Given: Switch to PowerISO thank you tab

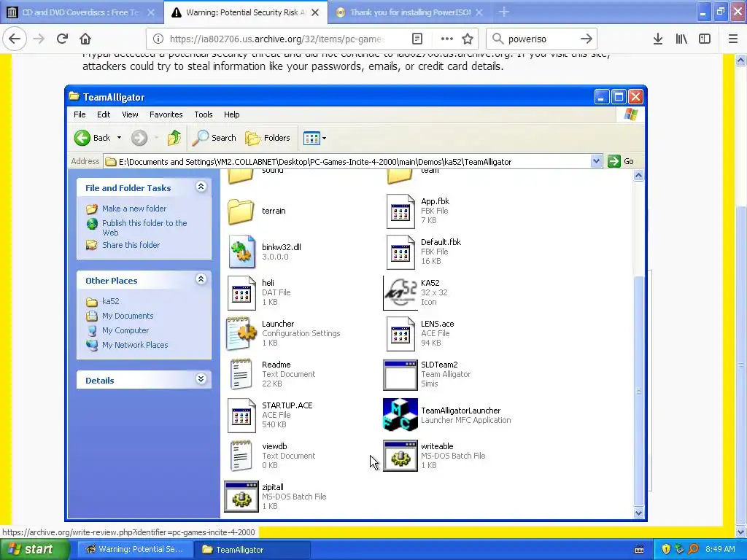Looking at the screenshot, I should tap(410, 12).
